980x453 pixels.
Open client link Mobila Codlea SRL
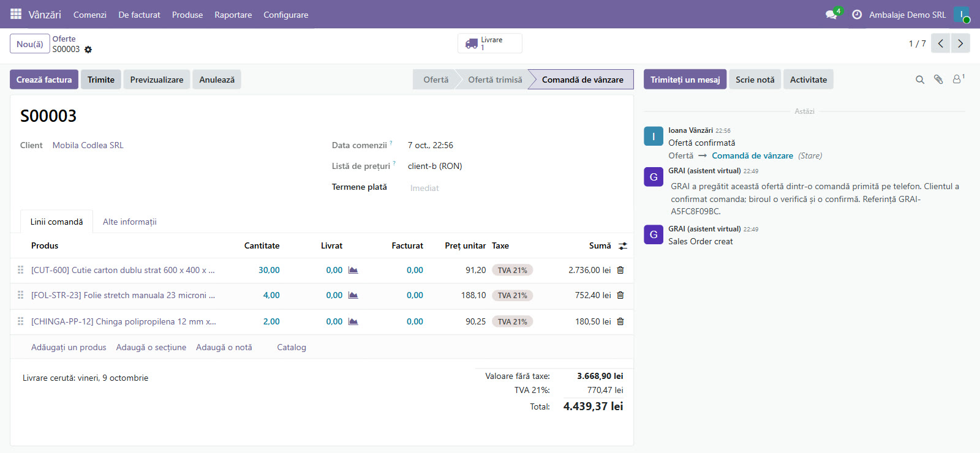point(88,145)
